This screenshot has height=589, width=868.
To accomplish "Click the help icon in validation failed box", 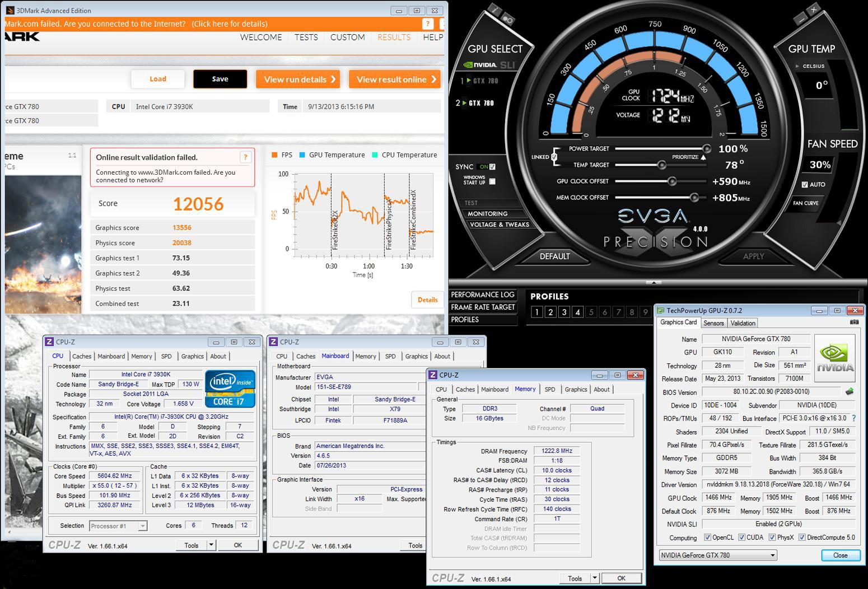I will click(x=245, y=157).
